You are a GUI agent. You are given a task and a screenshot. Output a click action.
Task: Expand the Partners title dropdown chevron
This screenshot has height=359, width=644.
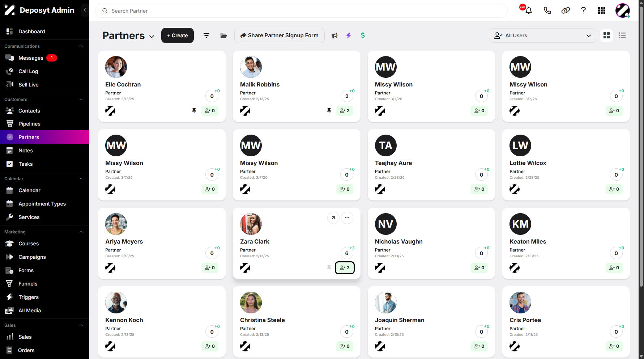coord(152,36)
